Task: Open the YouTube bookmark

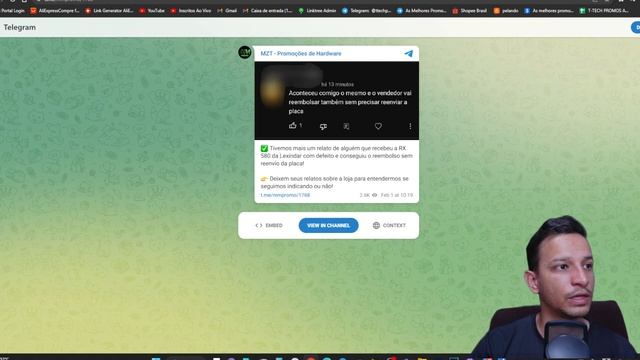Action: click(x=152, y=11)
